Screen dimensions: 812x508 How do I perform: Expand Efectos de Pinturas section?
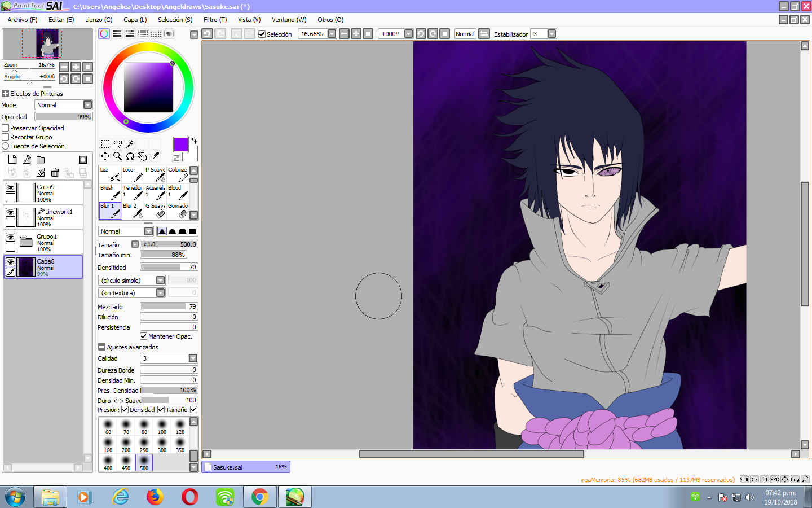pyautogui.click(x=6, y=94)
